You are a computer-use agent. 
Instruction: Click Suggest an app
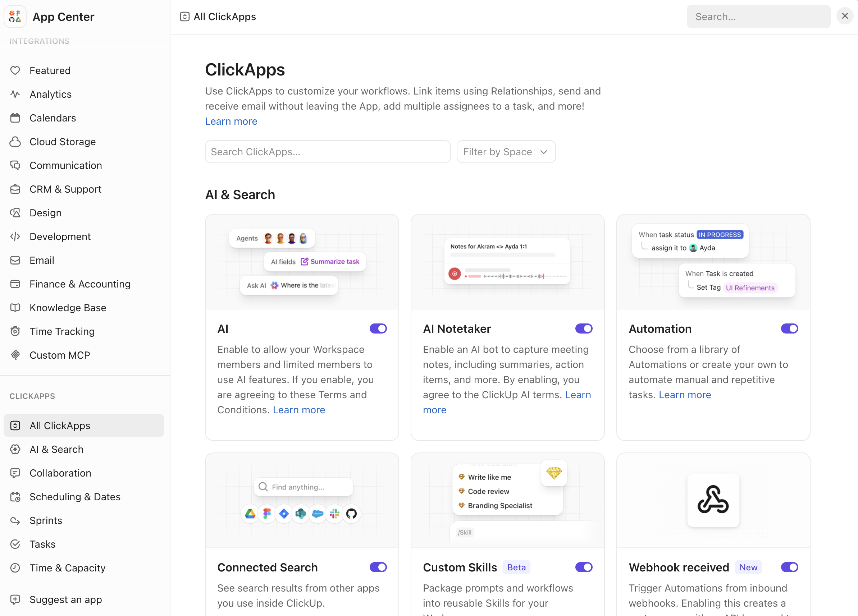coord(83,599)
